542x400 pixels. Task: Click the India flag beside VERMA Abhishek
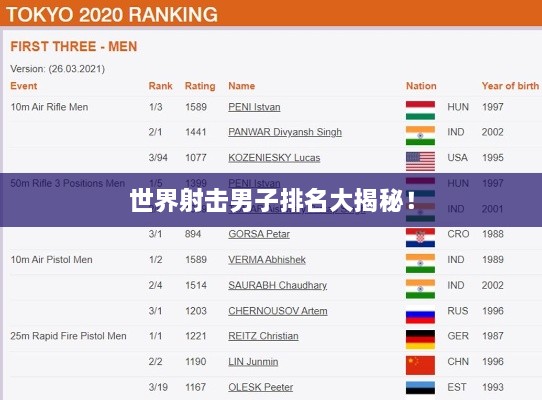[420, 263]
